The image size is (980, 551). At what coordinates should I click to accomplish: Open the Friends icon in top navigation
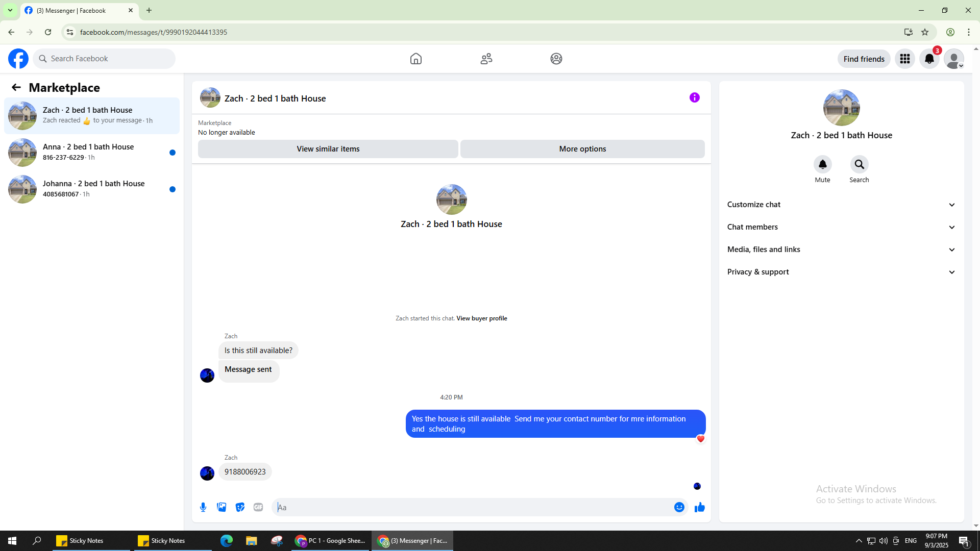486,59
